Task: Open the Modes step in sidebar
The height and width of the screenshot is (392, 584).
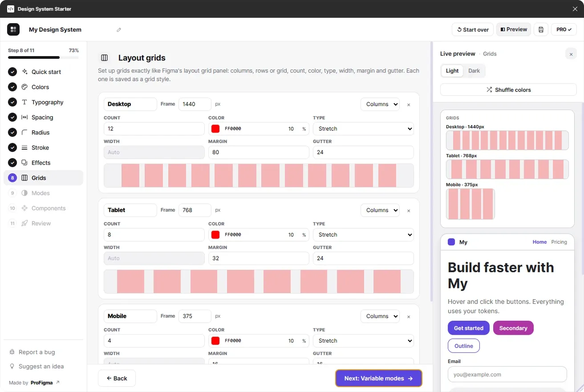Action: coord(43,193)
